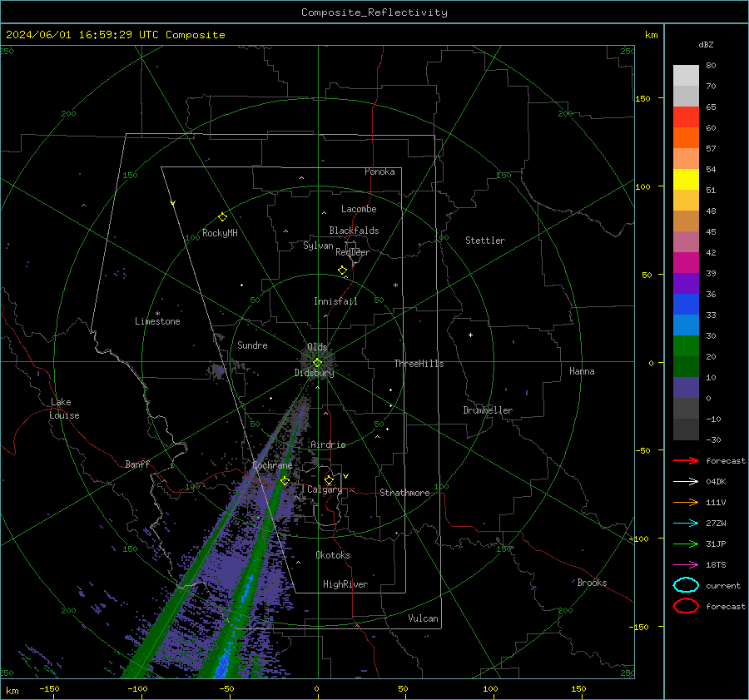Click the RockyMH label
This screenshot has width=749, height=700.
(220, 233)
